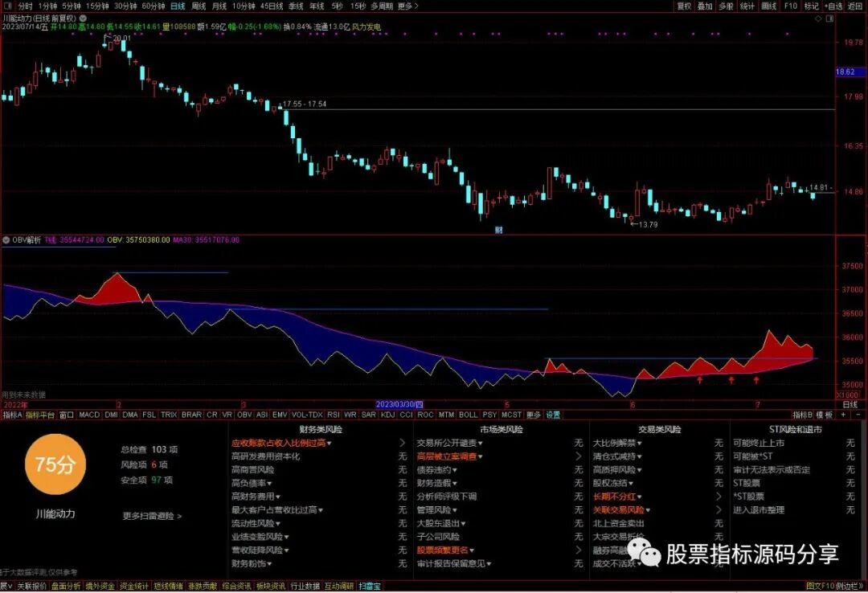Click the 风力发电 sector label
Image resolution: width=868 pixels, height=593 pixels.
pyautogui.click(x=366, y=27)
